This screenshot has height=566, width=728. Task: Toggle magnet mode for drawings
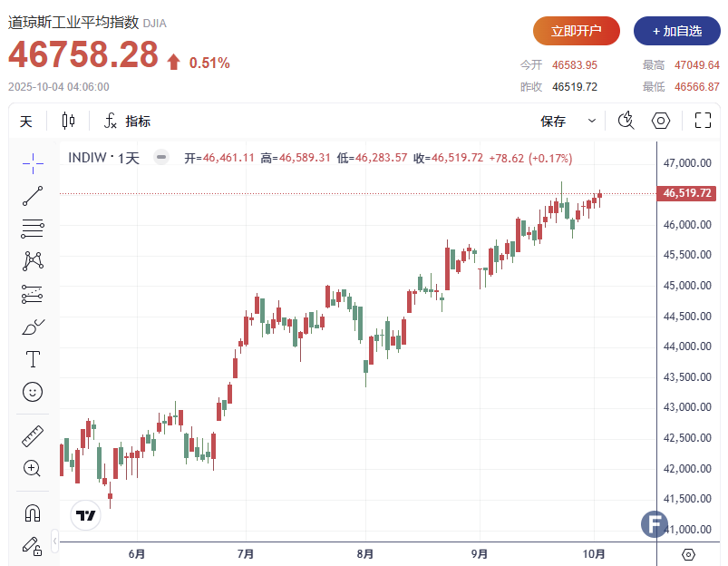[x=33, y=512]
